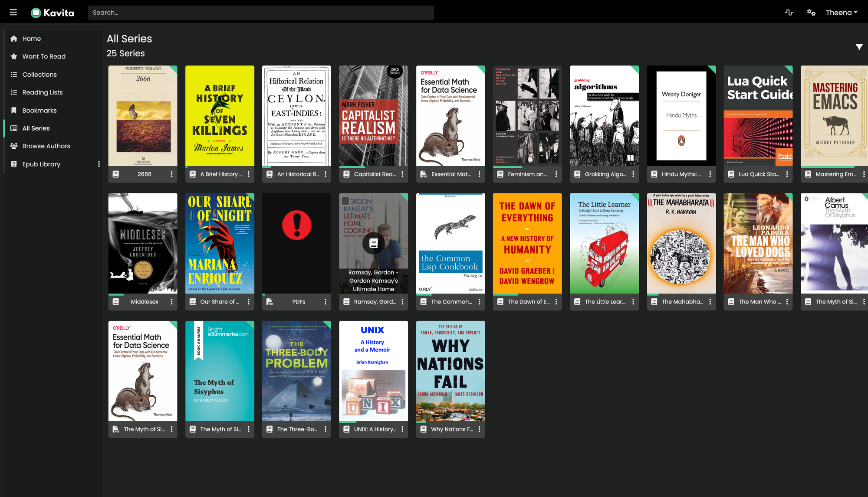The width and height of the screenshot is (868, 497).
Task: Select Browse Authors in the sidebar
Action: click(x=46, y=146)
